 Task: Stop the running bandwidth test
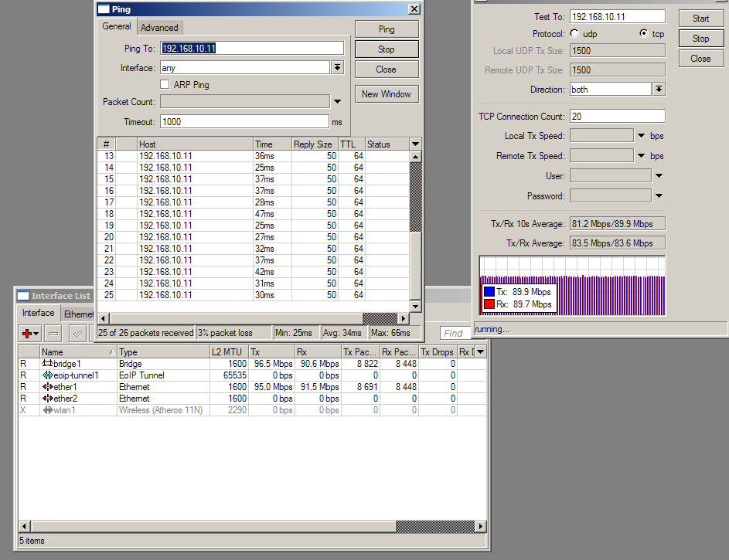[700, 39]
